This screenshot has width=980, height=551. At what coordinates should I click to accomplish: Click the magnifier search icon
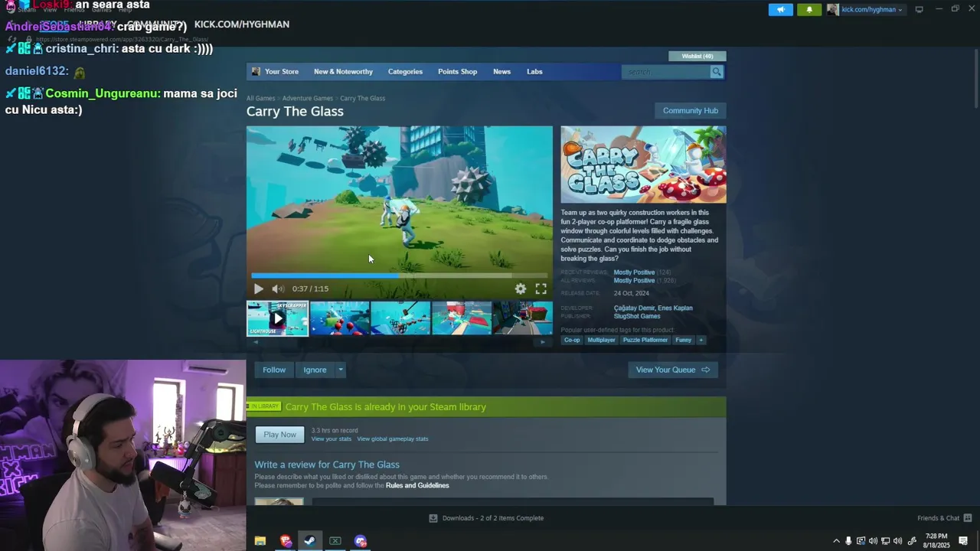tap(717, 71)
